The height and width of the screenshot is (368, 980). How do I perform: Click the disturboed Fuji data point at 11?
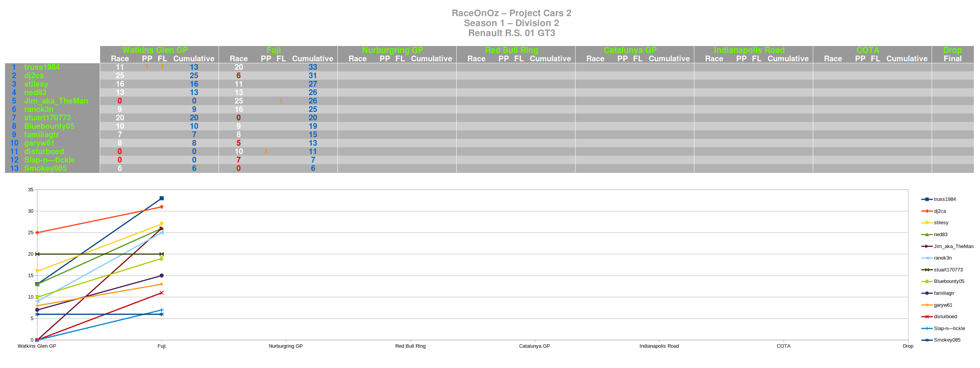[x=161, y=293]
